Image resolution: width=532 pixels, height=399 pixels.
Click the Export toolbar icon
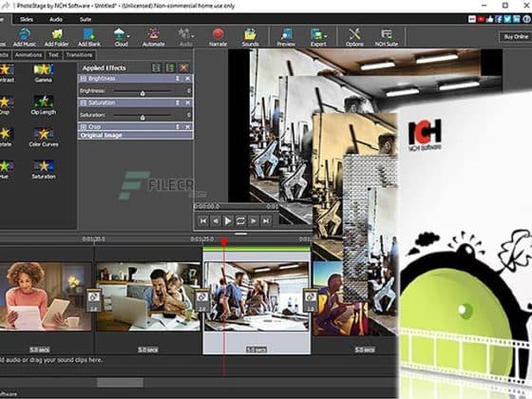(317, 37)
